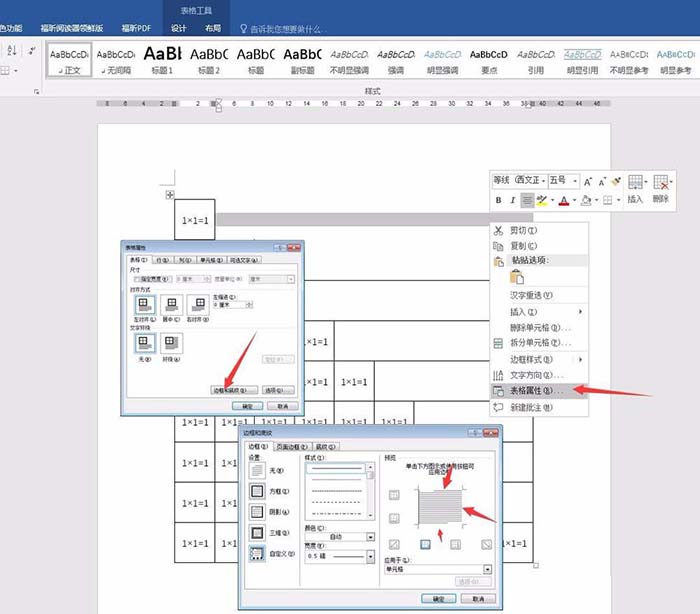This screenshot has width=700, height=614.
Task: Toggle the center align button in mini toolbar
Action: coord(527,201)
